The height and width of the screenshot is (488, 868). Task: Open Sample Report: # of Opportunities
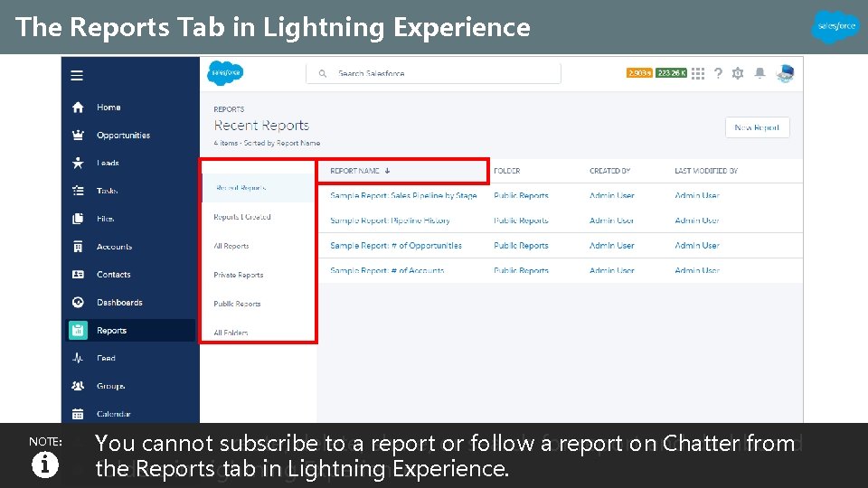396,246
